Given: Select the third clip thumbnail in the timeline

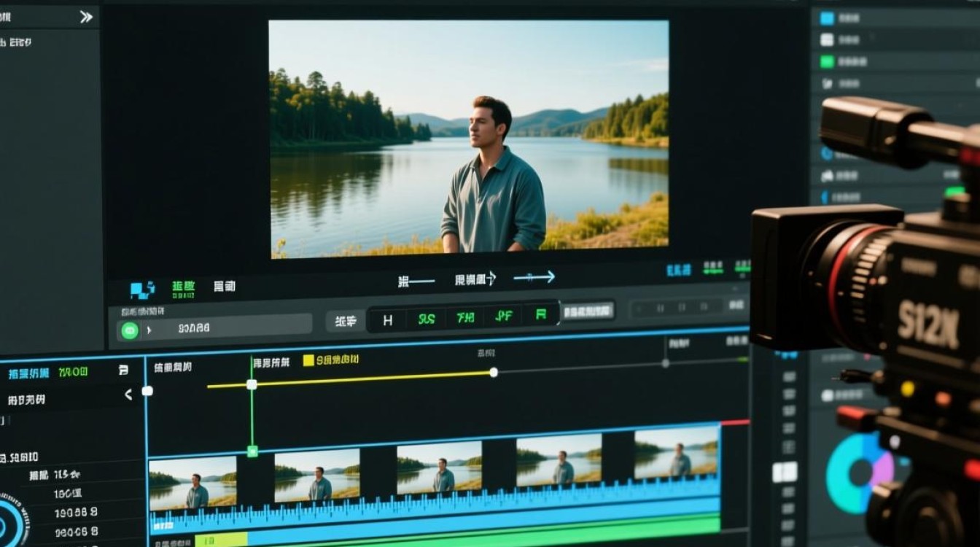Looking at the screenshot, I should tap(440, 468).
